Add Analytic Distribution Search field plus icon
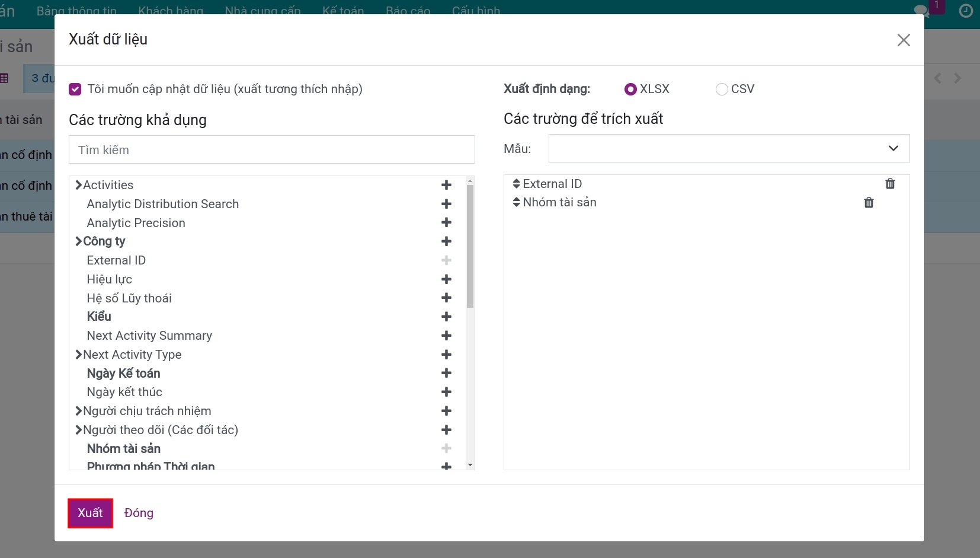 (447, 204)
